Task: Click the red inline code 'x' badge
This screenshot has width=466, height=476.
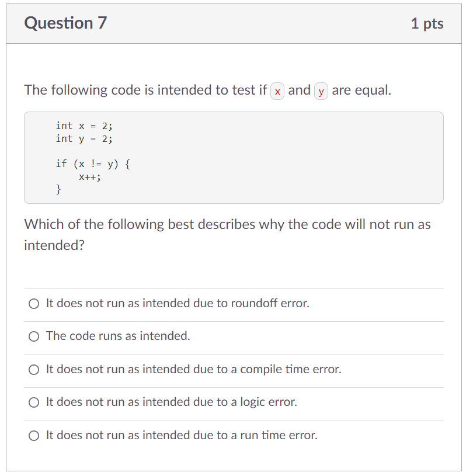Action: [x=277, y=91]
